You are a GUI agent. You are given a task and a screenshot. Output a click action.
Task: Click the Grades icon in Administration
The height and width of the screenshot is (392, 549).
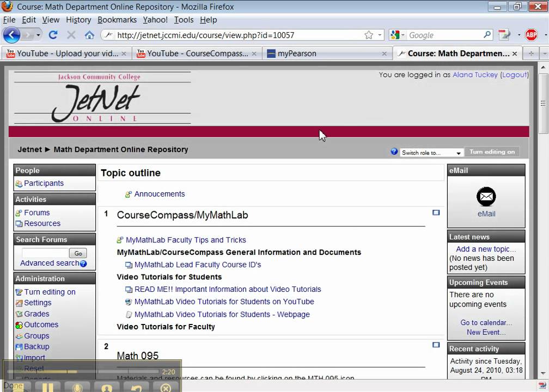coord(19,314)
